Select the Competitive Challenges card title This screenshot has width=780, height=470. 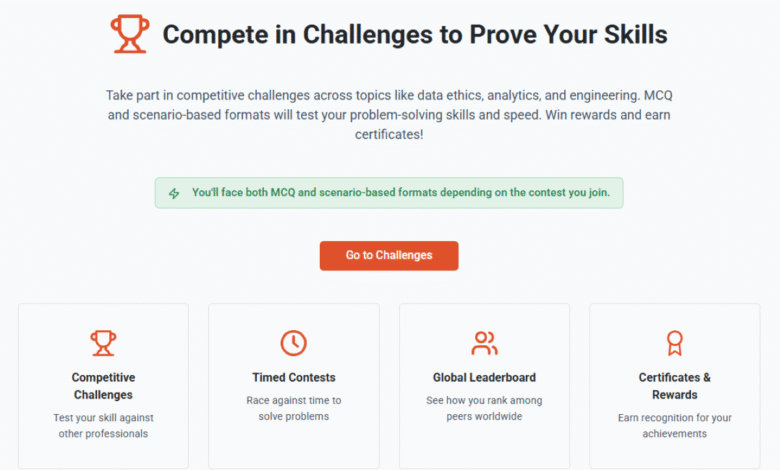point(103,386)
